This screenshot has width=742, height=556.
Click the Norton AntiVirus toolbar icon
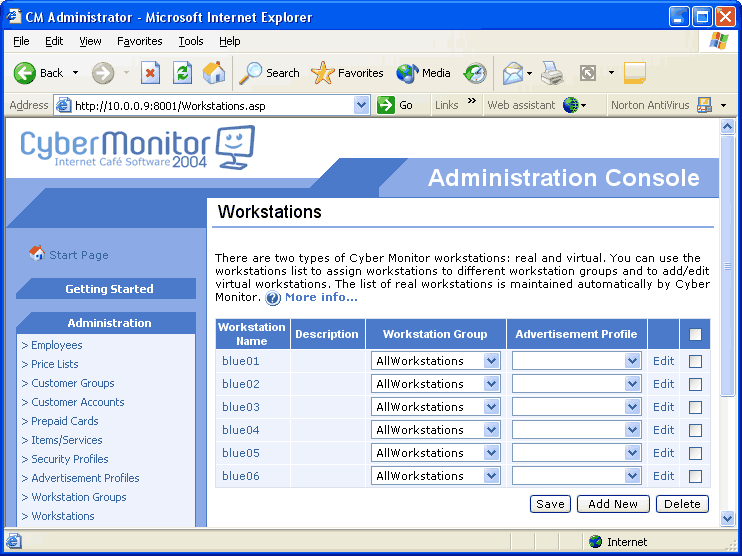705,105
